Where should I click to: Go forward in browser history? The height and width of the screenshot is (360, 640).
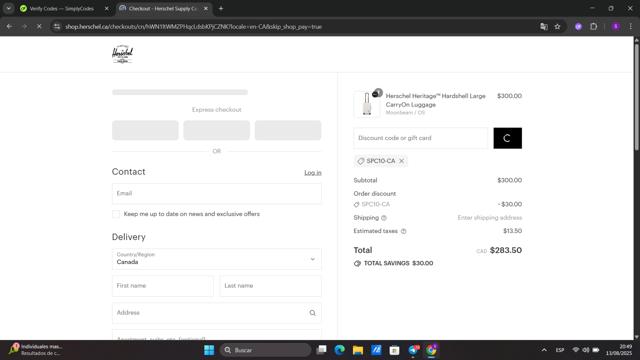tap(24, 27)
